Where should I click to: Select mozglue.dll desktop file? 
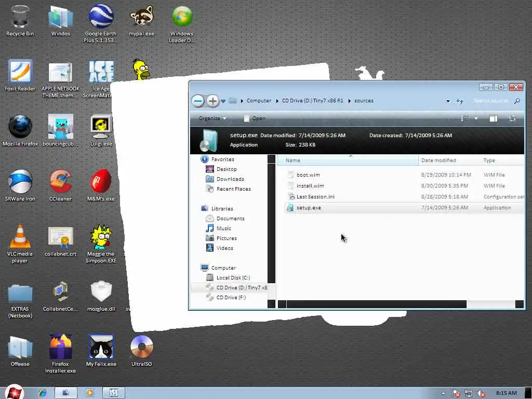click(101, 296)
